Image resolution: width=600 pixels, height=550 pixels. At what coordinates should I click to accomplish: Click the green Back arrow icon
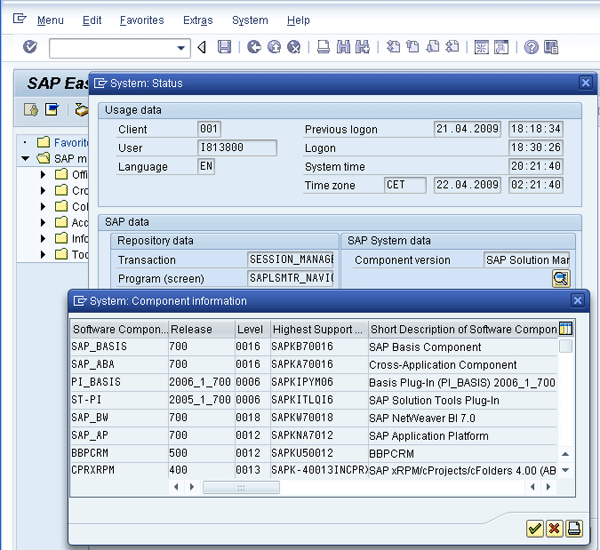coord(254,47)
